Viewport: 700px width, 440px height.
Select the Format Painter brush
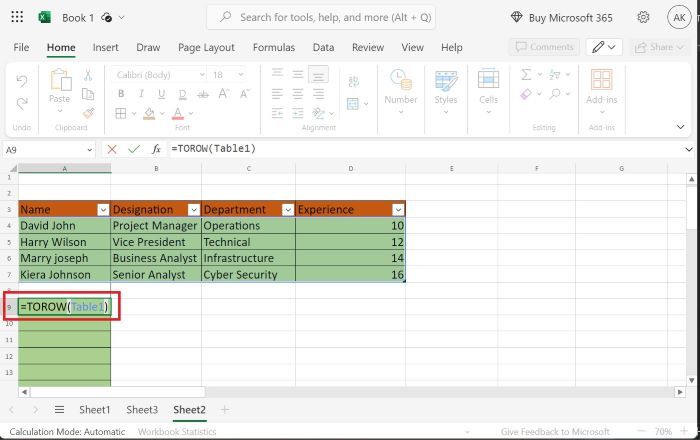pos(88,113)
